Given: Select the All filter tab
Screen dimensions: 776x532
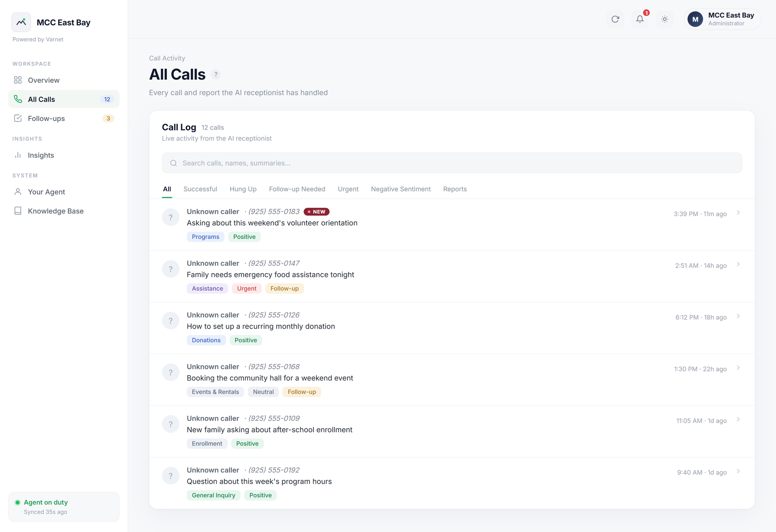Looking at the screenshot, I should (x=167, y=189).
